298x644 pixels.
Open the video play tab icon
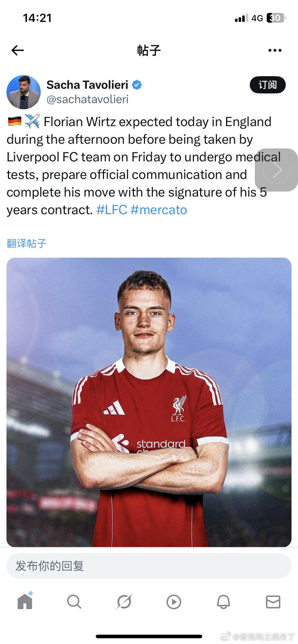[x=174, y=602]
